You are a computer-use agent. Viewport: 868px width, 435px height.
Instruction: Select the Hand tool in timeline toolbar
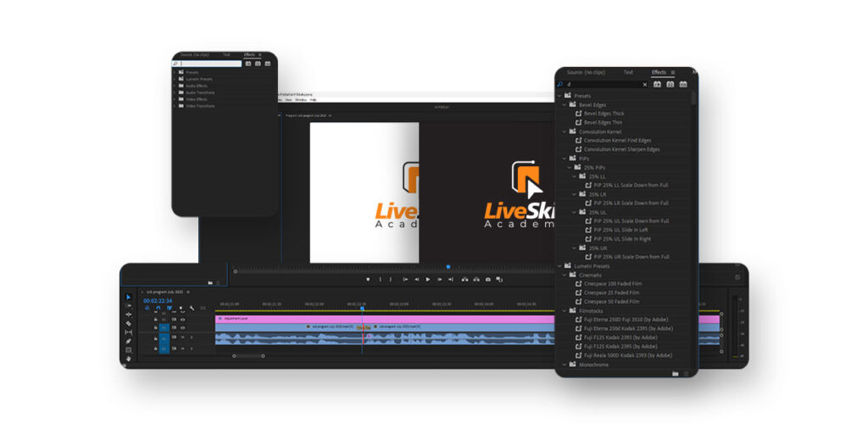click(x=129, y=358)
